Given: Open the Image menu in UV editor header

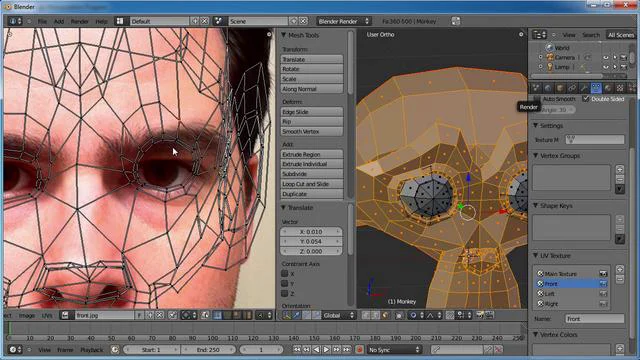Looking at the screenshot, I should (27, 316).
